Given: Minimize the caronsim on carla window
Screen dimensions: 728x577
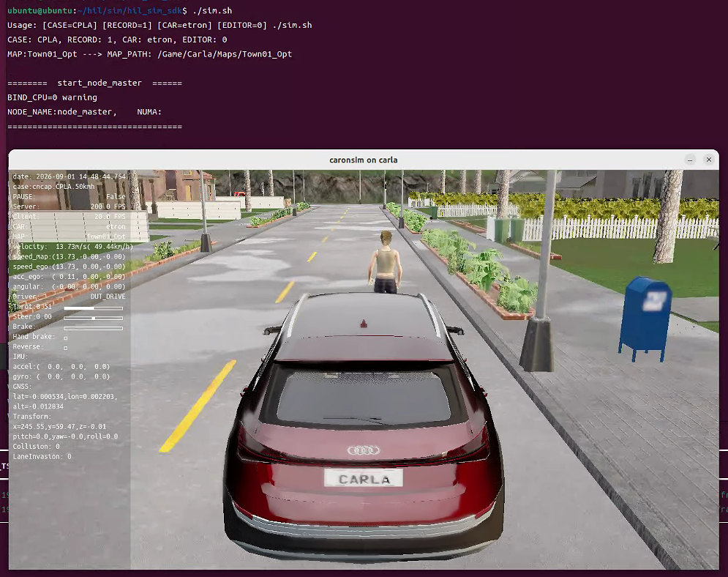Looking at the screenshot, I should (x=690, y=160).
